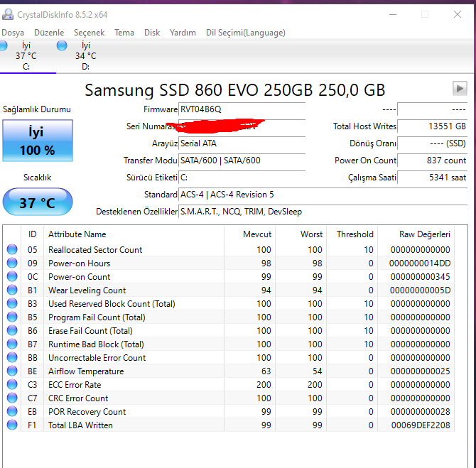The height and width of the screenshot is (468, 476).
Task: Click the Total Host Writes value 13551 GB
Action: pyautogui.click(x=432, y=126)
